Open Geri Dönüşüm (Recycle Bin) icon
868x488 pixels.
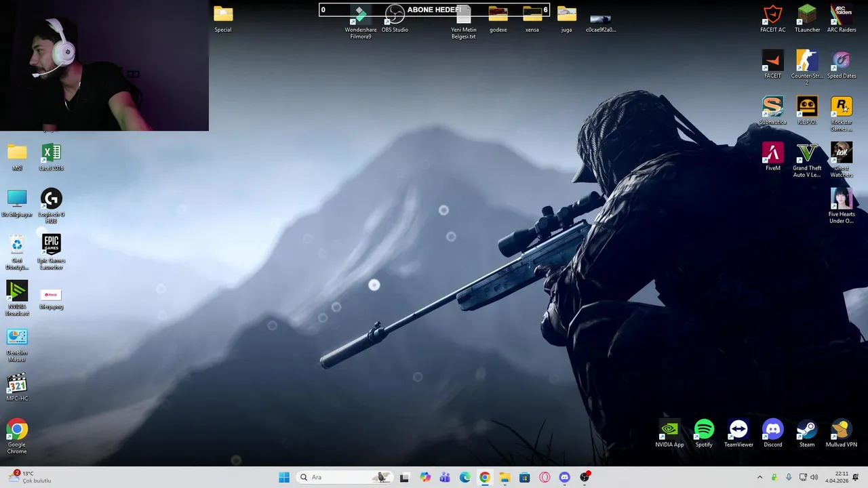[x=17, y=252]
